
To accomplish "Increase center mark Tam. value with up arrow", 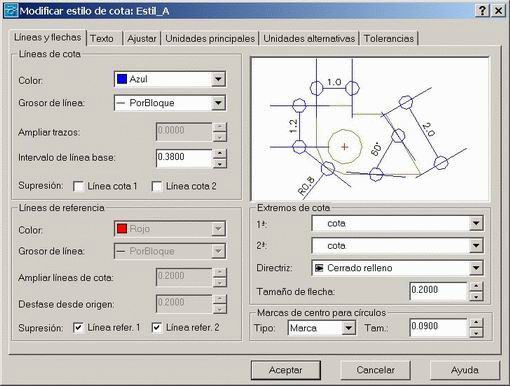I will point(476,323).
